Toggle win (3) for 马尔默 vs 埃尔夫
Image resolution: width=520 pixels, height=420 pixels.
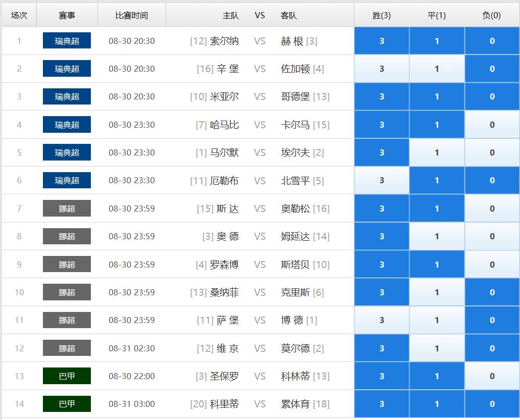(x=381, y=152)
